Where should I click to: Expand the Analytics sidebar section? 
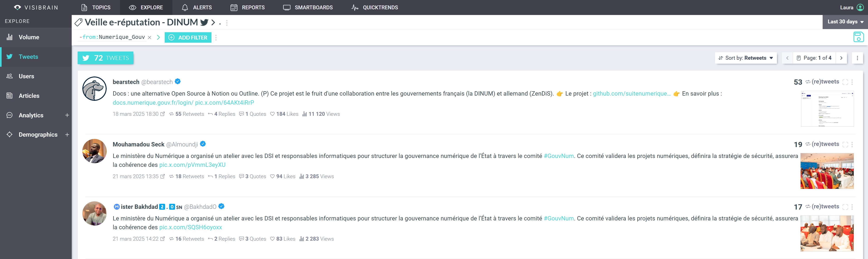67,115
